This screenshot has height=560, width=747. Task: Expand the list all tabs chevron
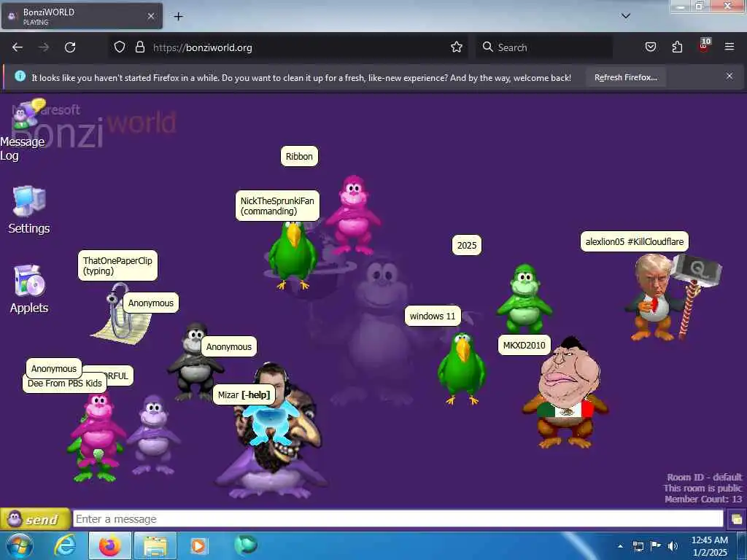tap(625, 16)
